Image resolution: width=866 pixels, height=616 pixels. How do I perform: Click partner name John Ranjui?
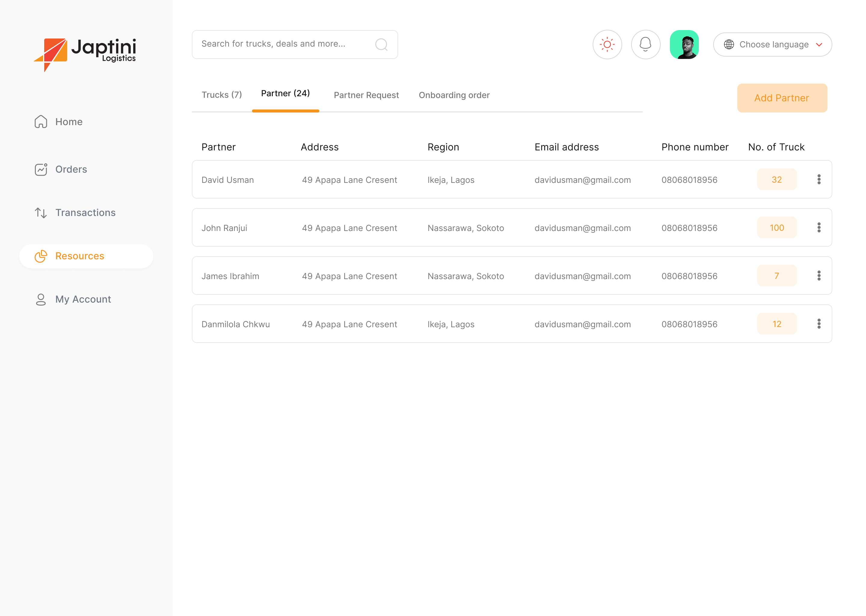coord(224,228)
